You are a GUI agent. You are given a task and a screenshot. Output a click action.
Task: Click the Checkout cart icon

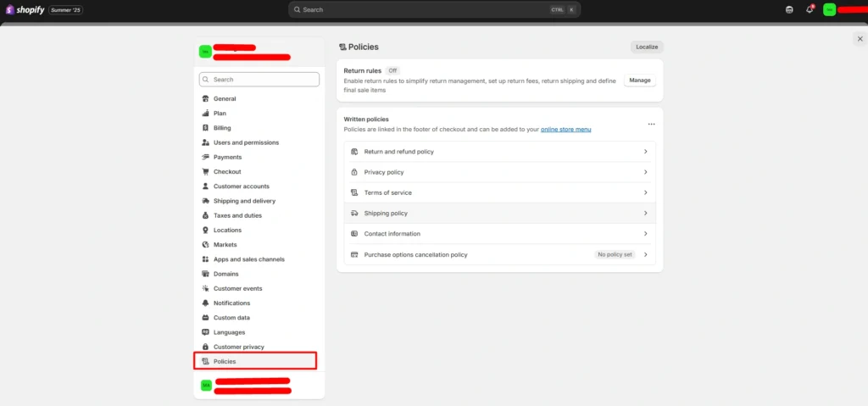point(205,172)
